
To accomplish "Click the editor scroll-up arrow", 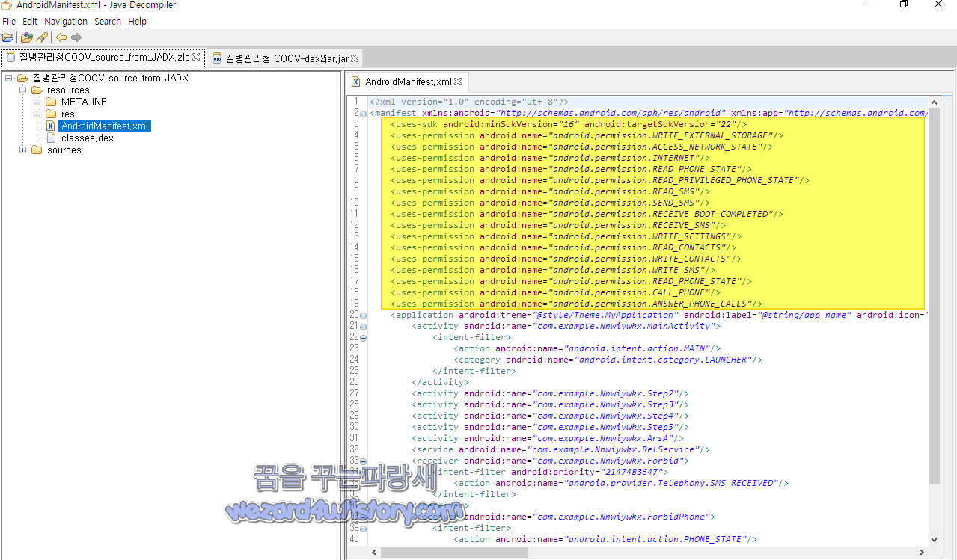I will coord(934,102).
